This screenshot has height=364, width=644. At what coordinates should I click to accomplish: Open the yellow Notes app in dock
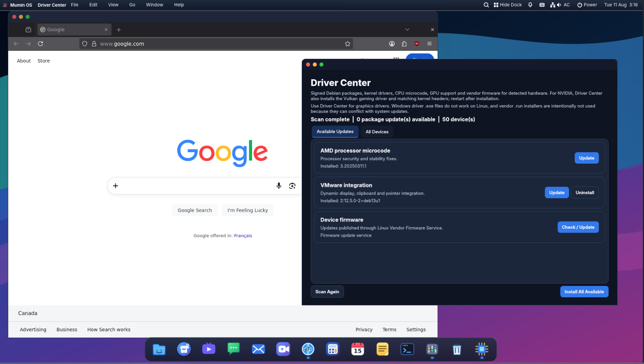[x=382, y=349]
